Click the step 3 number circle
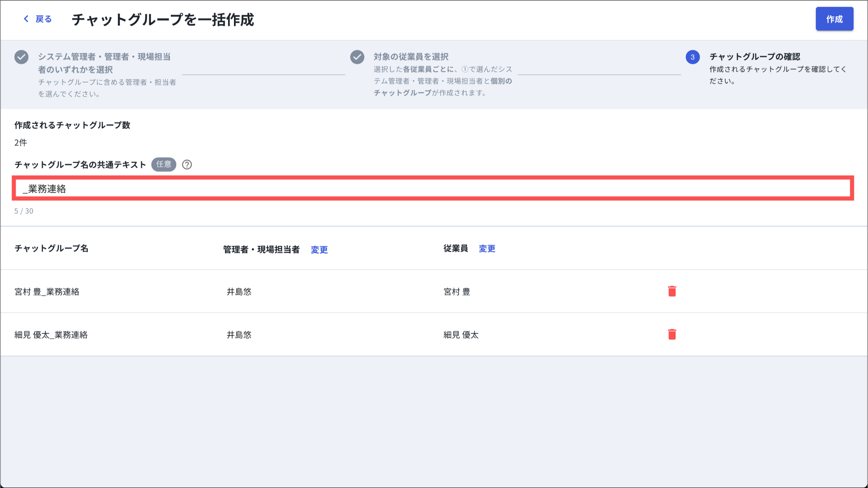 click(x=693, y=57)
